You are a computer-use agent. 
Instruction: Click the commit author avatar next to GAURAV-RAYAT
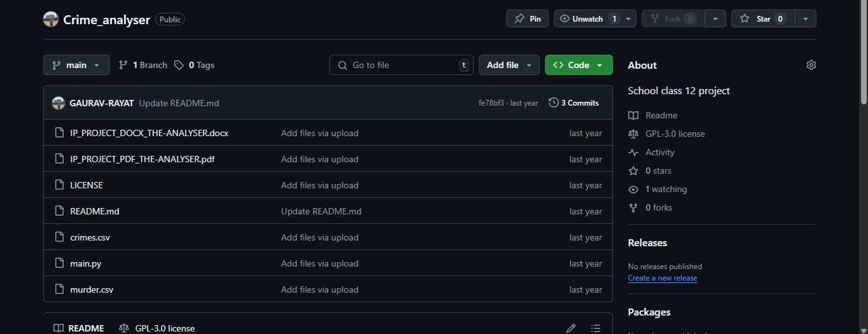click(x=59, y=103)
